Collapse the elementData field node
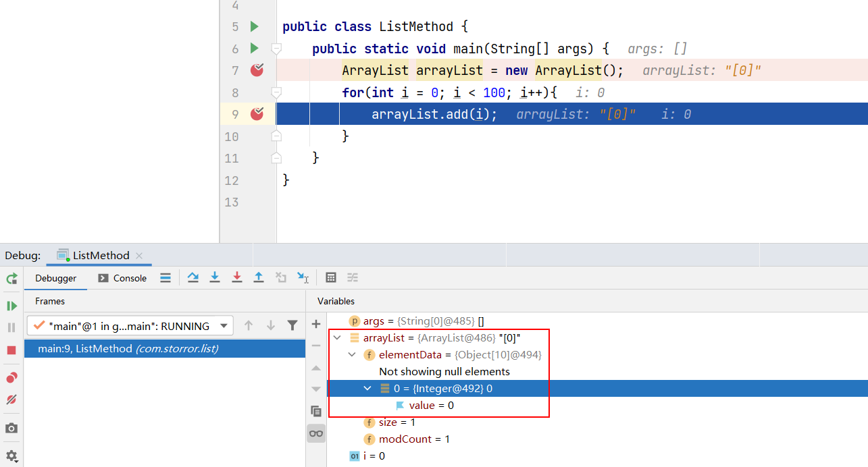This screenshot has height=467, width=868. [353, 355]
